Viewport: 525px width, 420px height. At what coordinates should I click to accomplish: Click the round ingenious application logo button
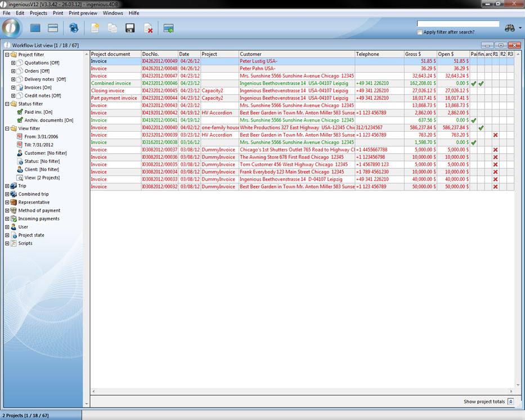(x=11, y=28)
